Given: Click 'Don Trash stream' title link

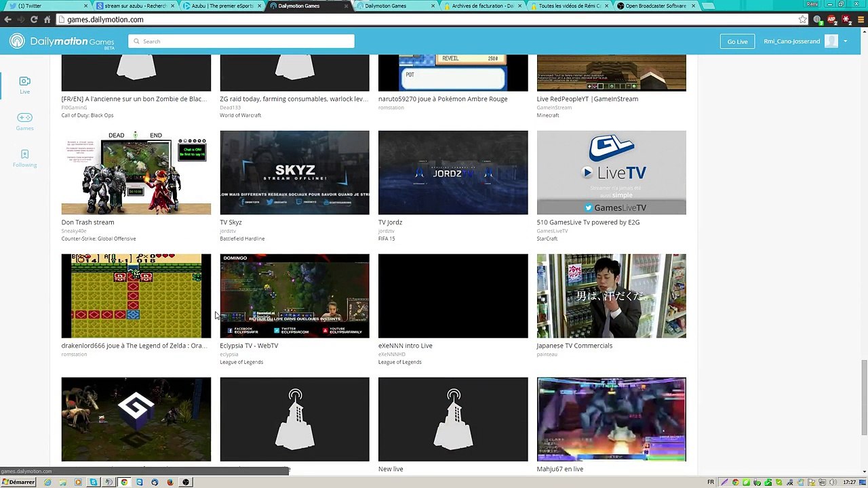Looking at the screenshot, I should [87, 222].
